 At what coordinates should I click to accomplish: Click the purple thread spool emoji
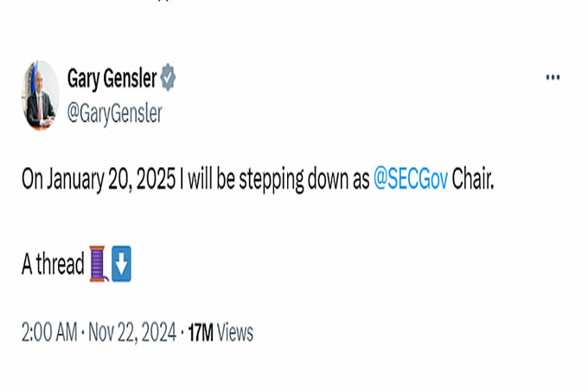(x=98, y=264)
